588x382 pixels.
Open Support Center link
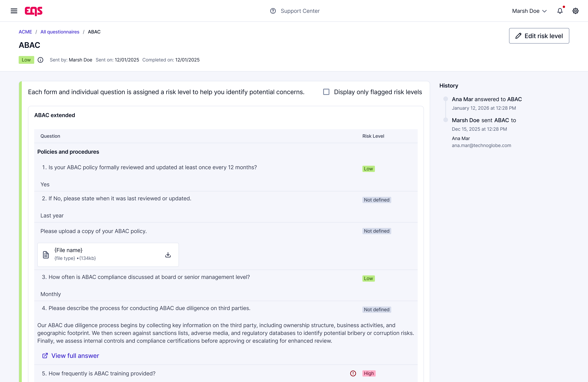(300, 11)
